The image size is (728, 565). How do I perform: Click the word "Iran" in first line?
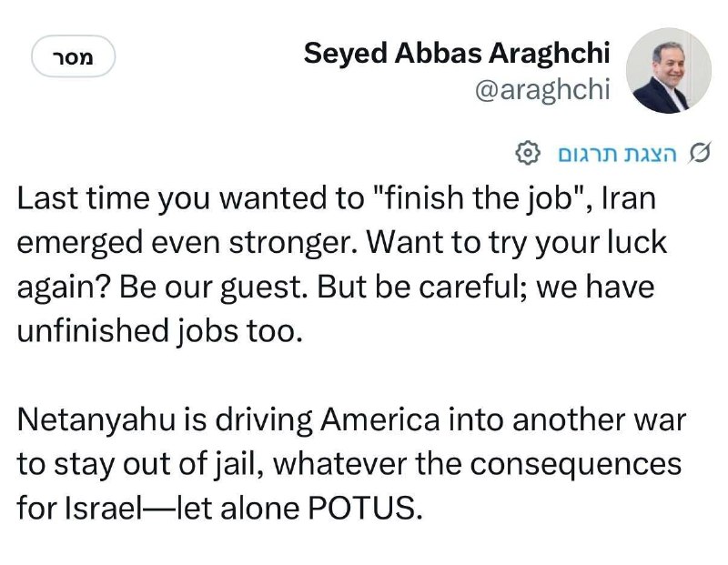pos(629,198)
